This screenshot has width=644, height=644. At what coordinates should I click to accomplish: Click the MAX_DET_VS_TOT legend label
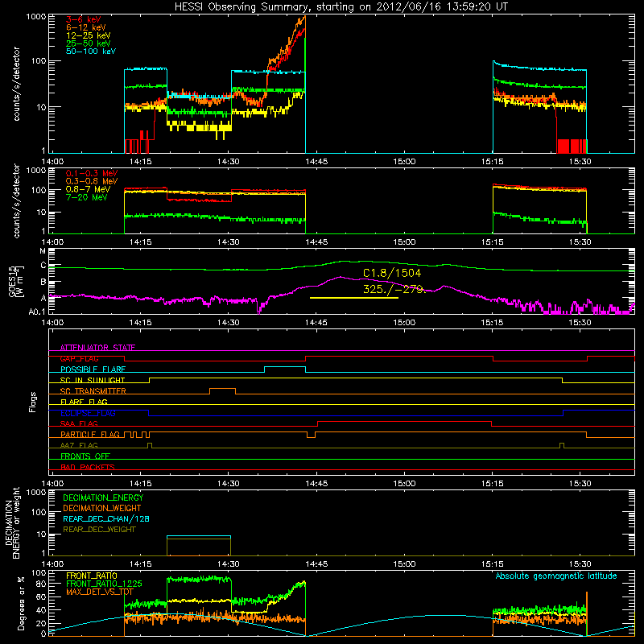coord(100,592)
